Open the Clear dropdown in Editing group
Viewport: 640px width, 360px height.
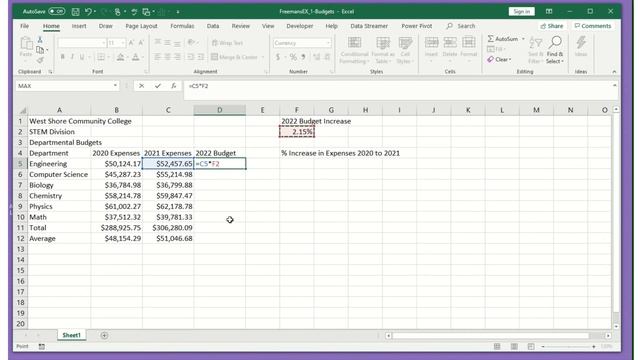click(499, 60)
